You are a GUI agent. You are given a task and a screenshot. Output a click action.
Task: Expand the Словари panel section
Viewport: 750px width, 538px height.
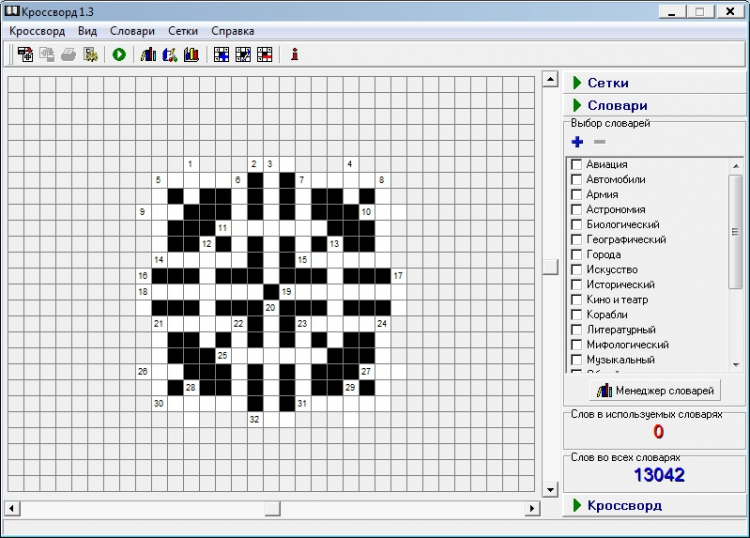click(654, 105)
